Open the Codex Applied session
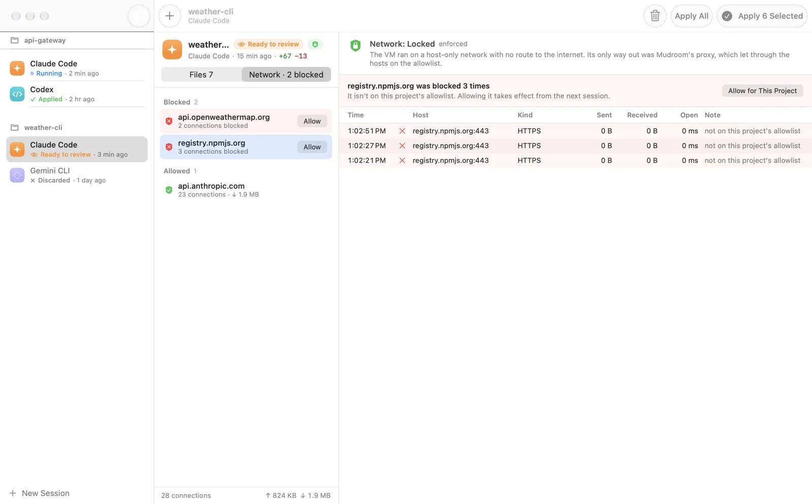 (77, 94)
